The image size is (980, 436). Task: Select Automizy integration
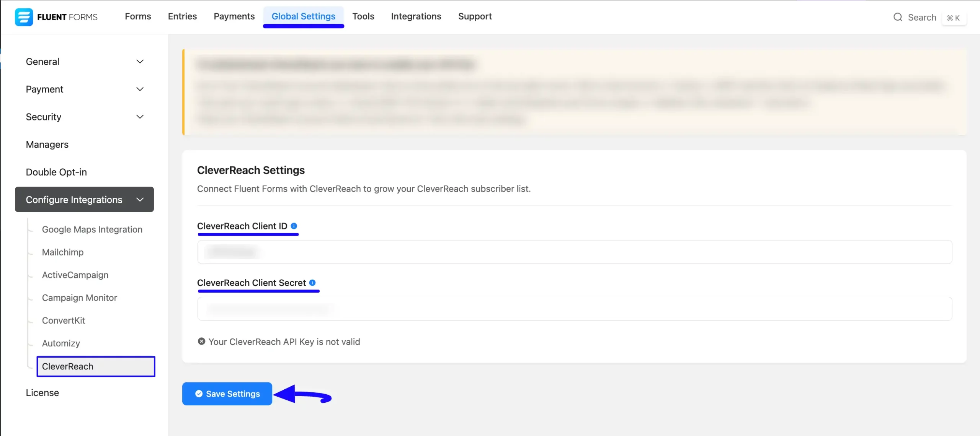pyautogui.click(x=61, y=343)
